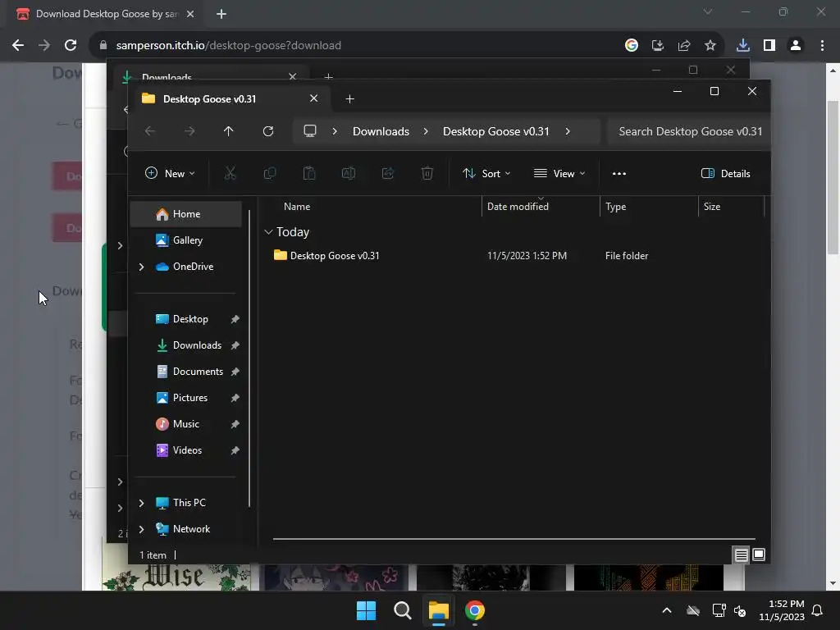Open pinned Desktop folder in sidebar

186,319
